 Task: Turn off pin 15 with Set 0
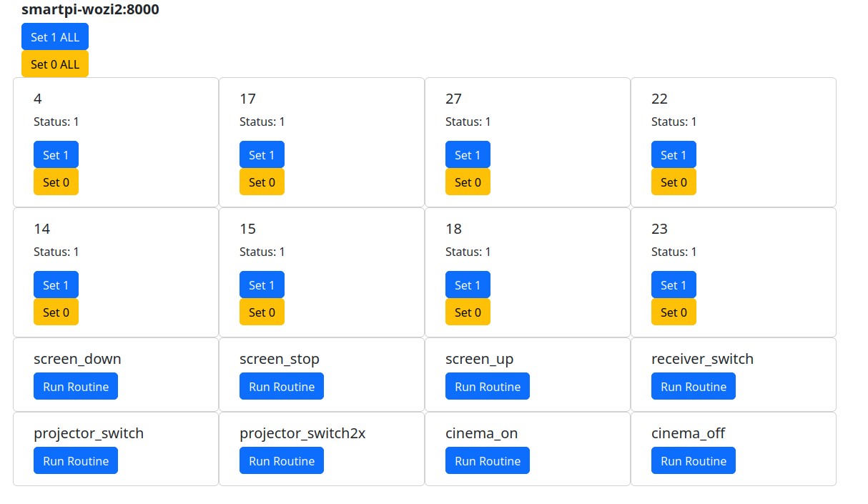(262, 312)
